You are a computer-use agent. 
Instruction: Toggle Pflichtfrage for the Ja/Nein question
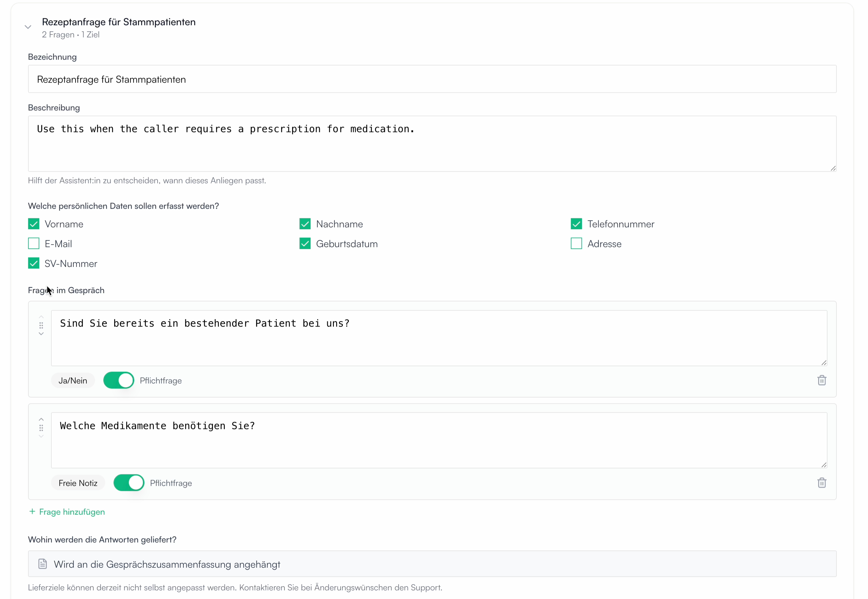(119, 381)
